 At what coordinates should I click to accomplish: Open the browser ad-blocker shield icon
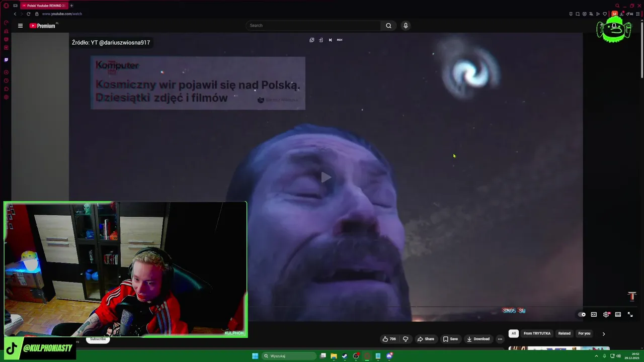(x=584, y=14)
